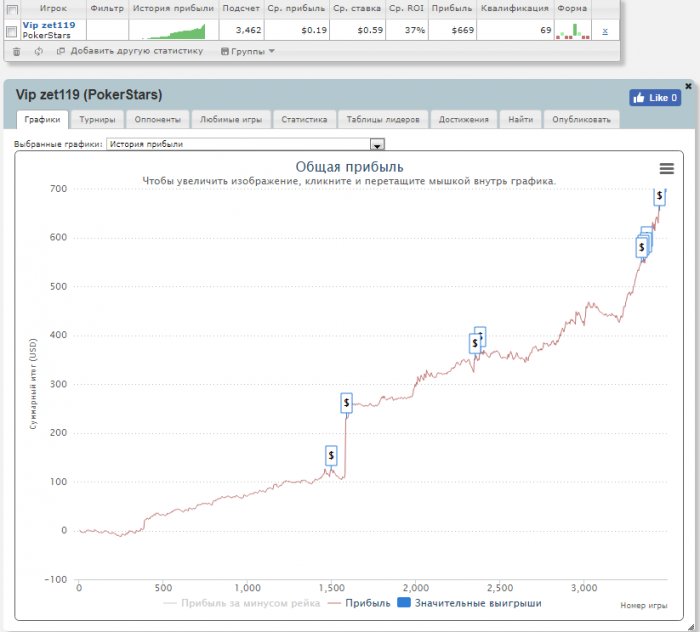Viewport: 700px width, 632px height.
Task: Open the Выбранные графики dropdown
Action: point(377,144)
